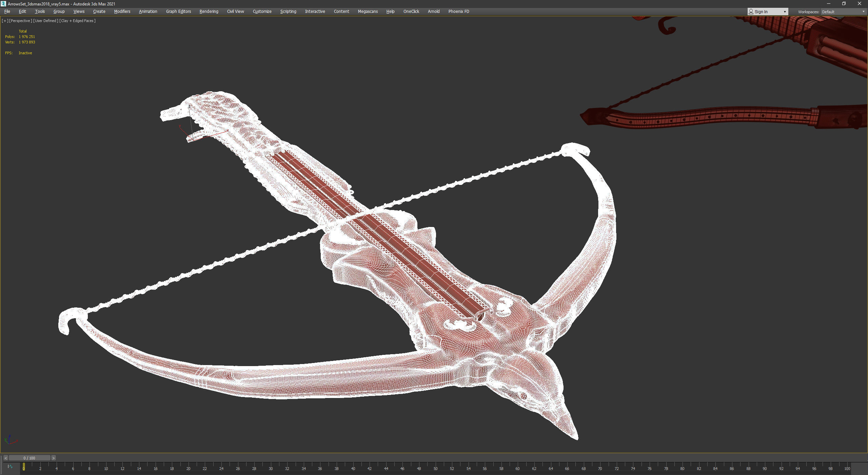Open Mini Curve Editor icon
868x475 pixels.
coord(10,467)
